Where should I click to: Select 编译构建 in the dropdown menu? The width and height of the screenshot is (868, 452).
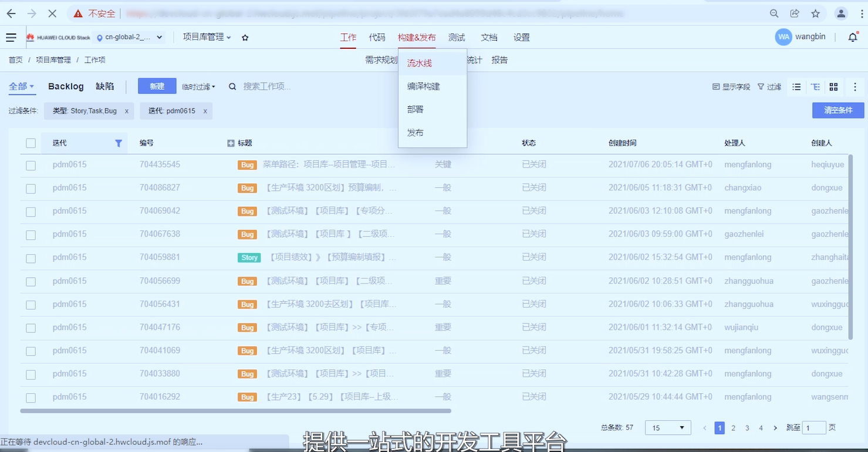433,86
